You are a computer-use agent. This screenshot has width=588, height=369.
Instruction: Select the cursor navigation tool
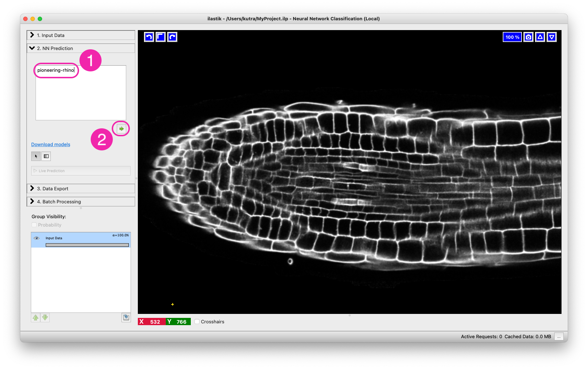[36, 156]
